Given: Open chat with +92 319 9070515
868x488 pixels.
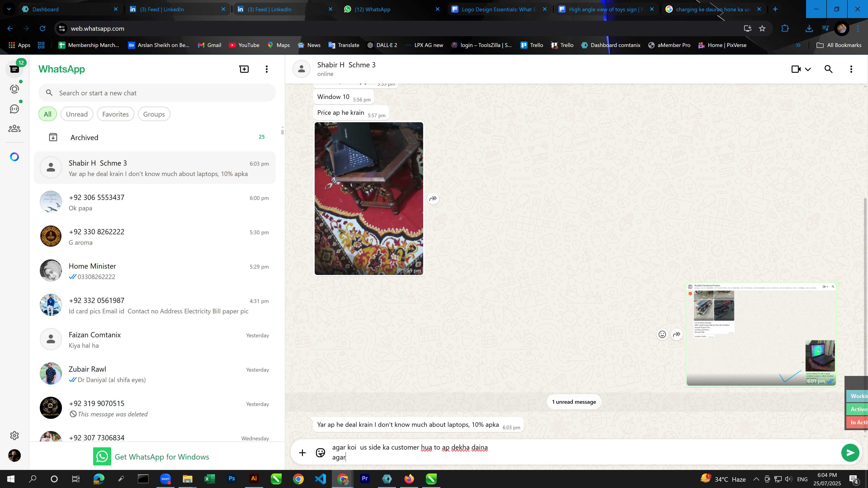Looking at the screenshot, I should tap(155, 408).
